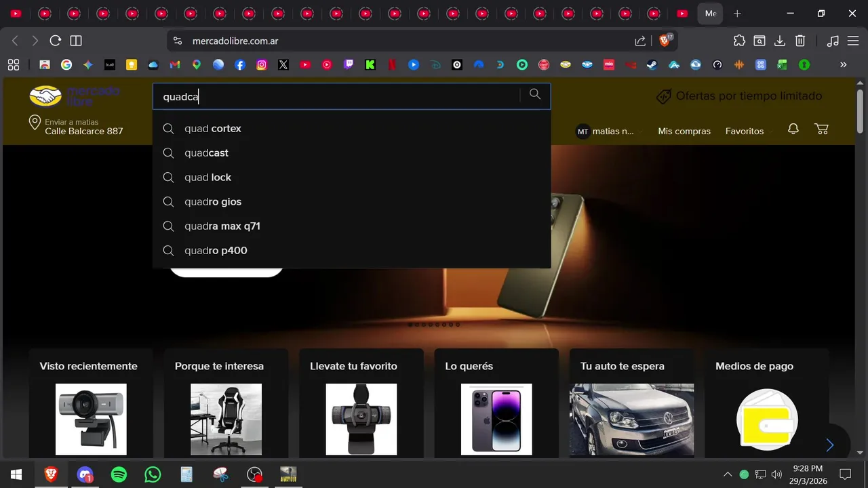Open Netflix bookmark

pos(392,65)
